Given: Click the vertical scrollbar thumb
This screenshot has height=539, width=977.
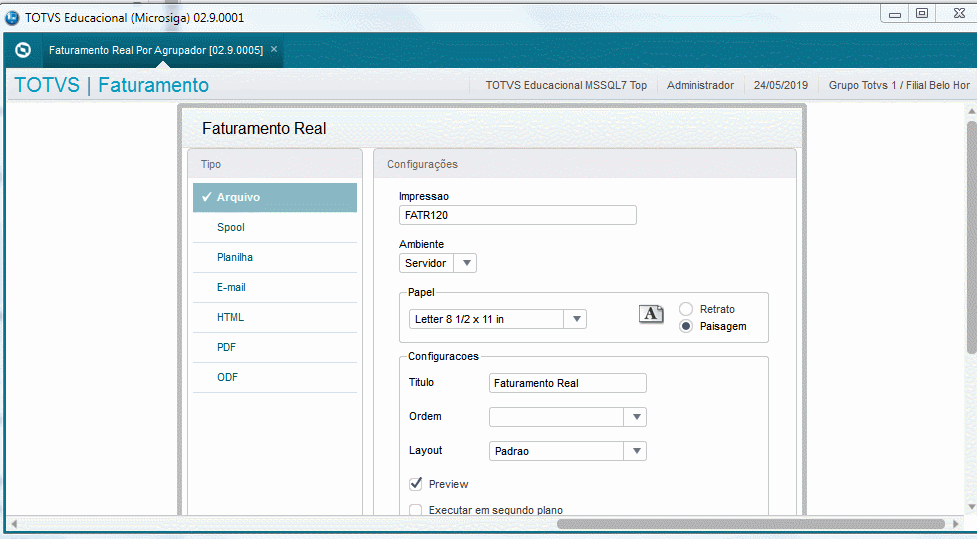Looking at the screenshot, I should click(x=971, y=237).
